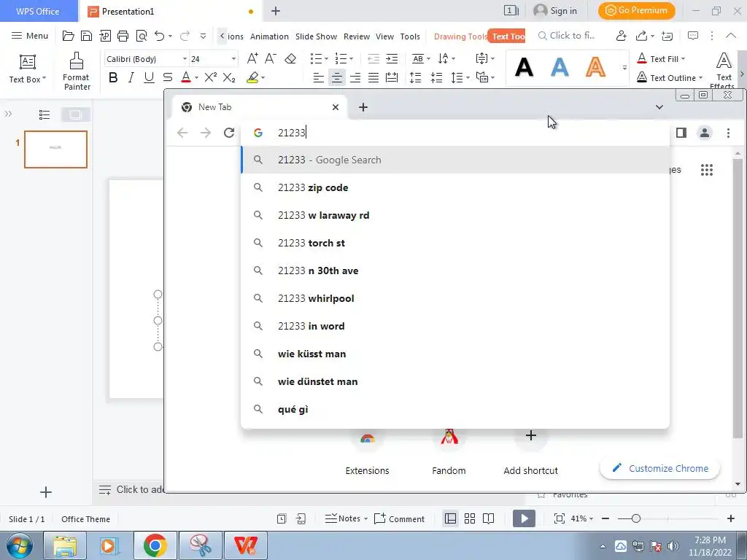The image size is (747, 560).
Task: Open the Chrome profile avatar
Action: click(705, 133)
